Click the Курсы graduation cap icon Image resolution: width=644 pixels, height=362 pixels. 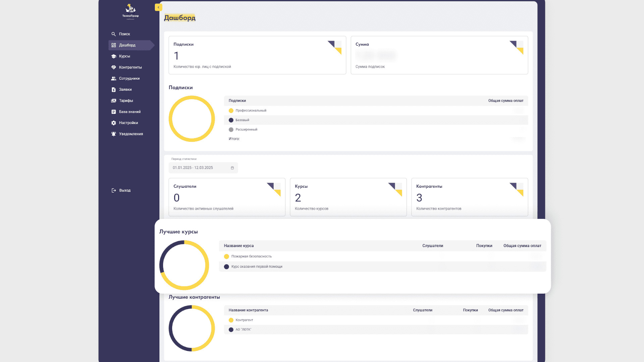click(113, 56)
